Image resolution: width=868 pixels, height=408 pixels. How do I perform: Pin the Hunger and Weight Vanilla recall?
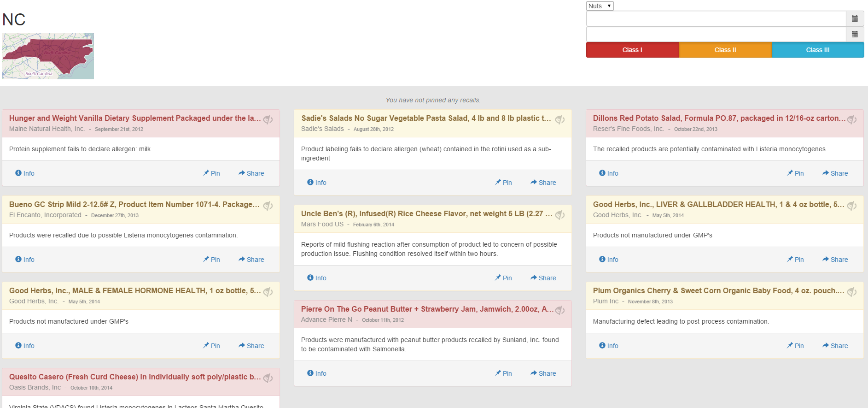pos(212,173)
